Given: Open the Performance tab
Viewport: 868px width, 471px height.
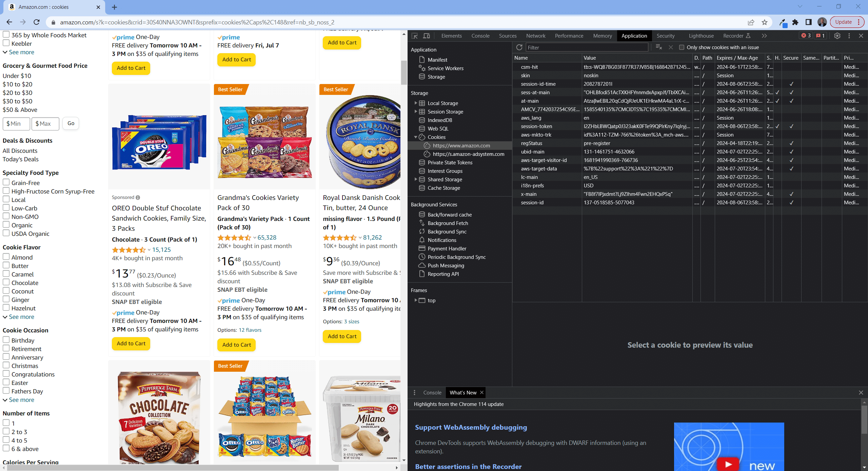Looking at the screenshot, I should [x=569, y=36].
